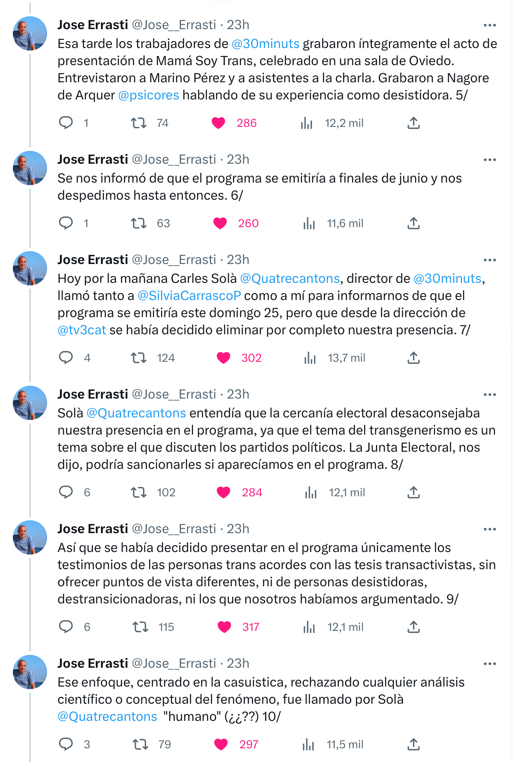Open Jose Errasti's name on tweet 7/
The image size is (532, 762).
(x=93, y=260)
